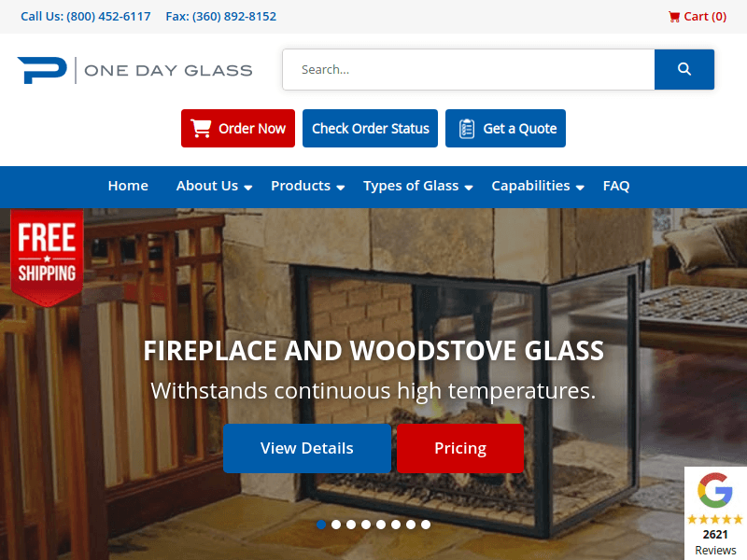The width and height of the screenshot is (747, 560).
Task: Focus the Search text field
Action: click(x=469, y=69)
